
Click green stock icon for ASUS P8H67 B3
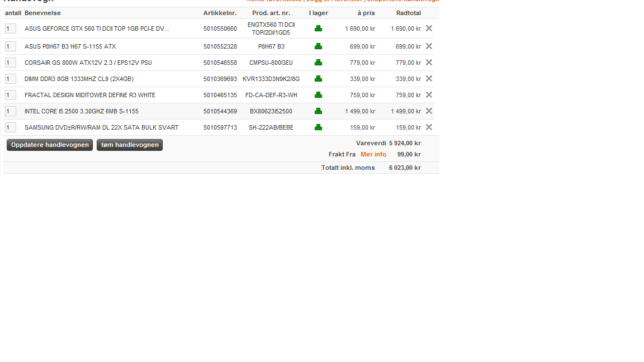click(318, 46)
